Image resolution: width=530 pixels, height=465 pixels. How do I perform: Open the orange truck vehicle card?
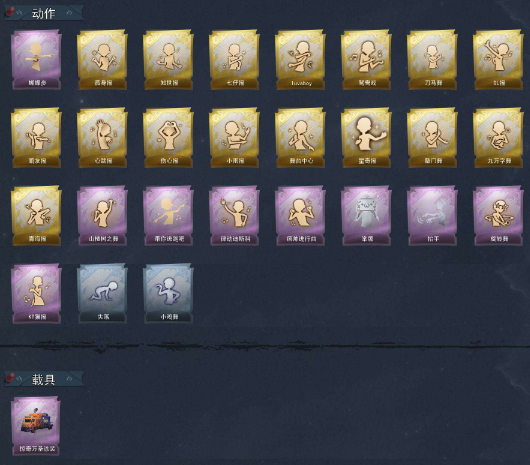[x=36, y=426]
